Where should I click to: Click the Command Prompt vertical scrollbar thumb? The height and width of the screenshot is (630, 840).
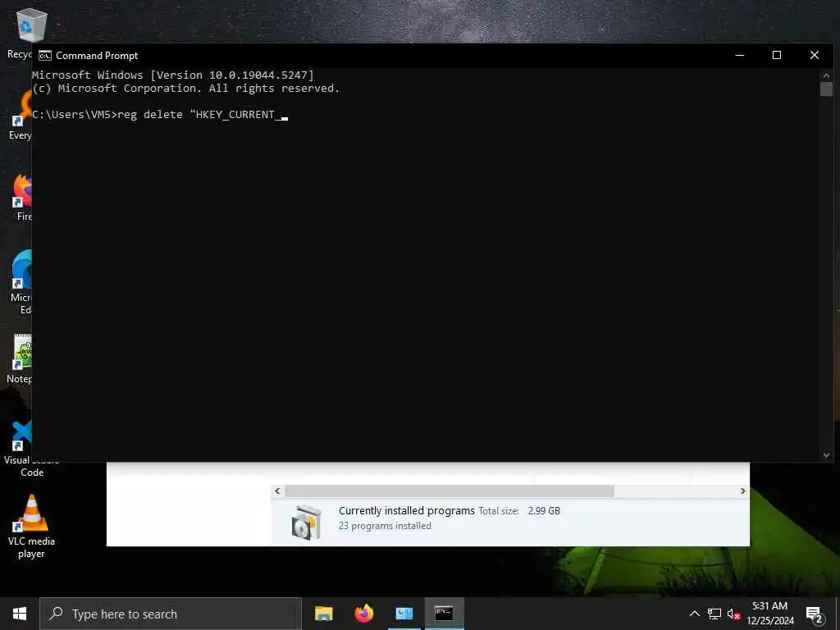tap(826, 89)
